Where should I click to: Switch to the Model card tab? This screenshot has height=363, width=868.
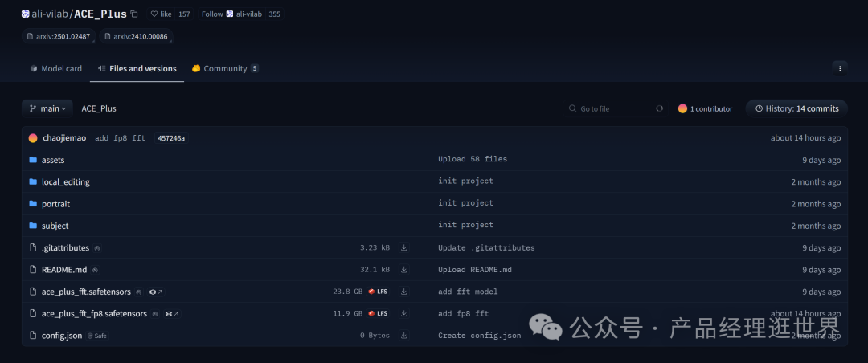pos(55,69)
